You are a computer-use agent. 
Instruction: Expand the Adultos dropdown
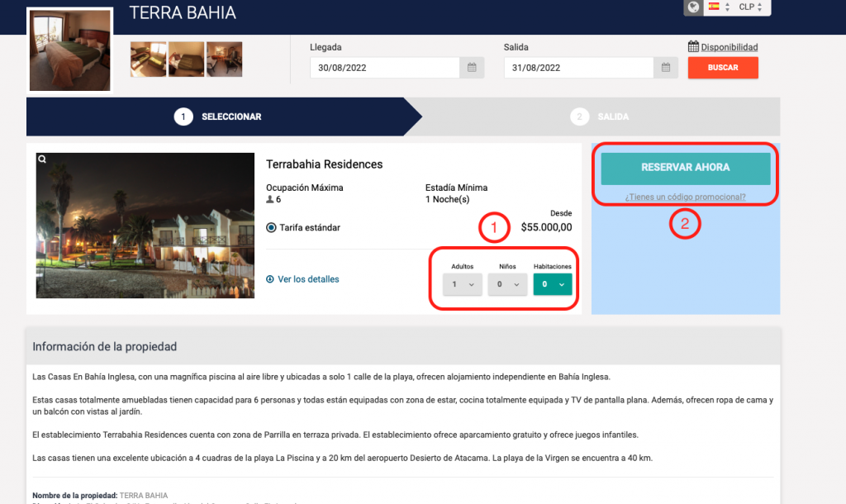(461, 284)
